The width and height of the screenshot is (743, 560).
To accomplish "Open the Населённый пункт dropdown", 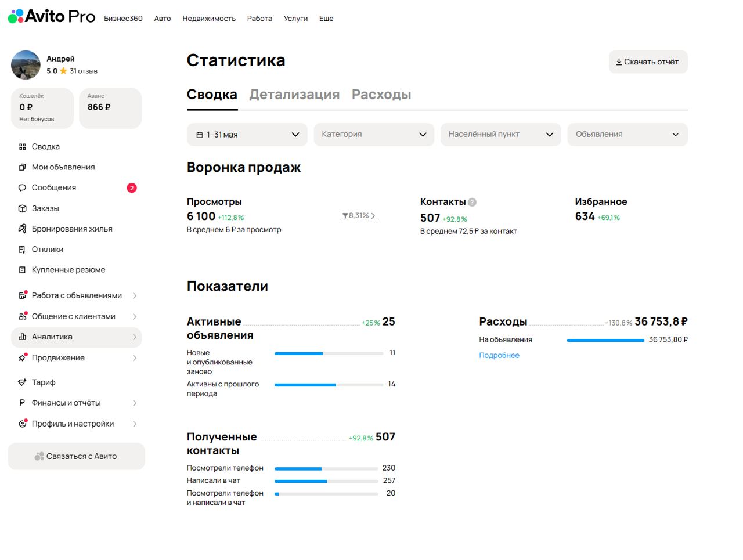I will coord(500,135).
